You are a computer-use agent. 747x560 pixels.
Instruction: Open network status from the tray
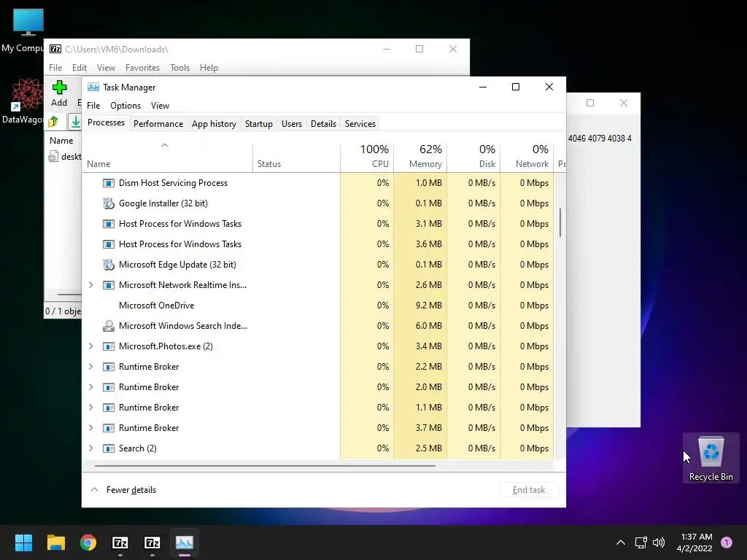[640, 542]
